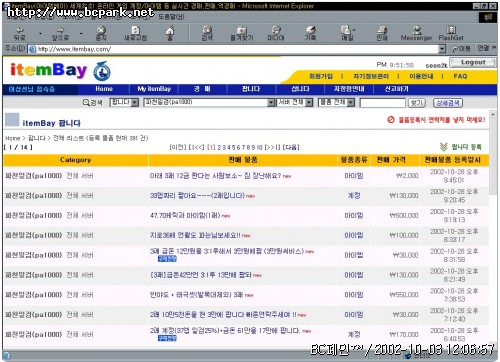Click the Logout button
The image size is (500, 362).
(x=473, y=62)
